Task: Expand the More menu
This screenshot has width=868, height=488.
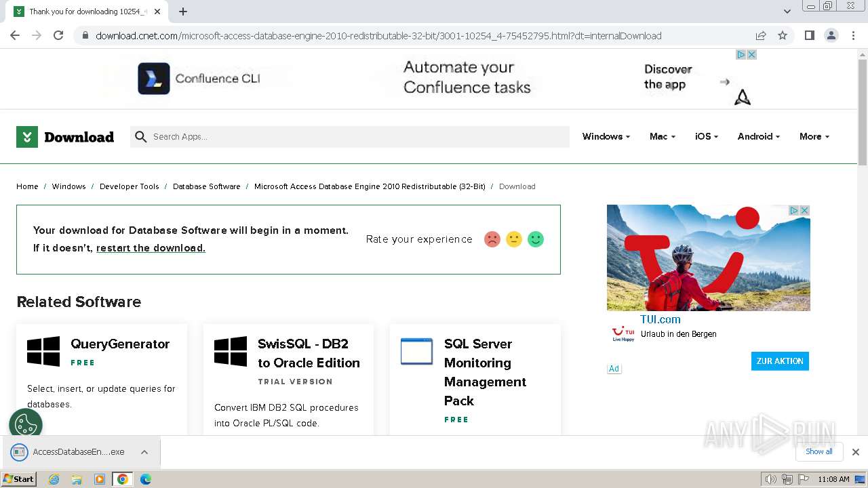Action: click(x=814, y=136)
